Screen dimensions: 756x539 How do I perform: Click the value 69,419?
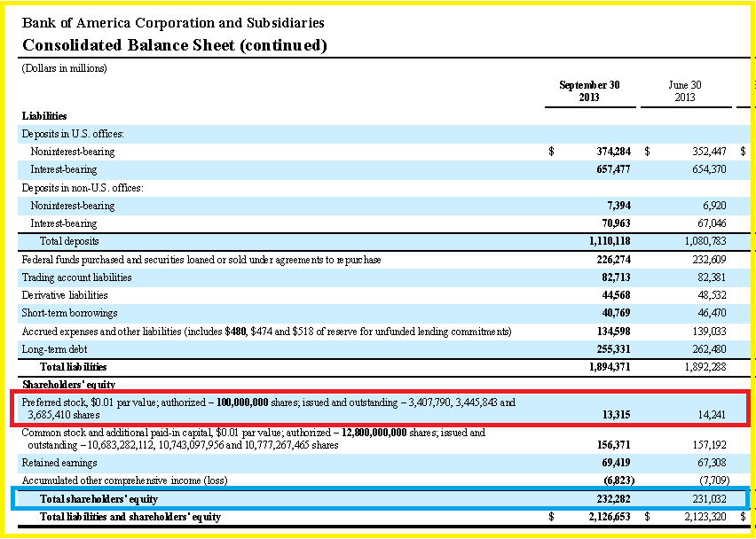[616, 463]
